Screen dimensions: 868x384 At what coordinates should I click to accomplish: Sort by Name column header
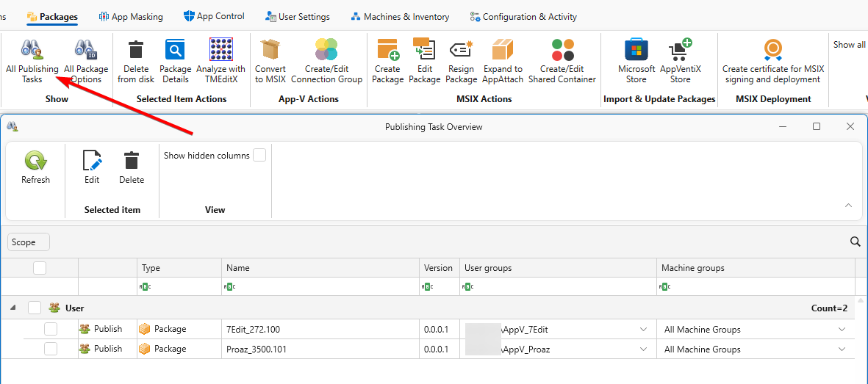pos(320,268)
